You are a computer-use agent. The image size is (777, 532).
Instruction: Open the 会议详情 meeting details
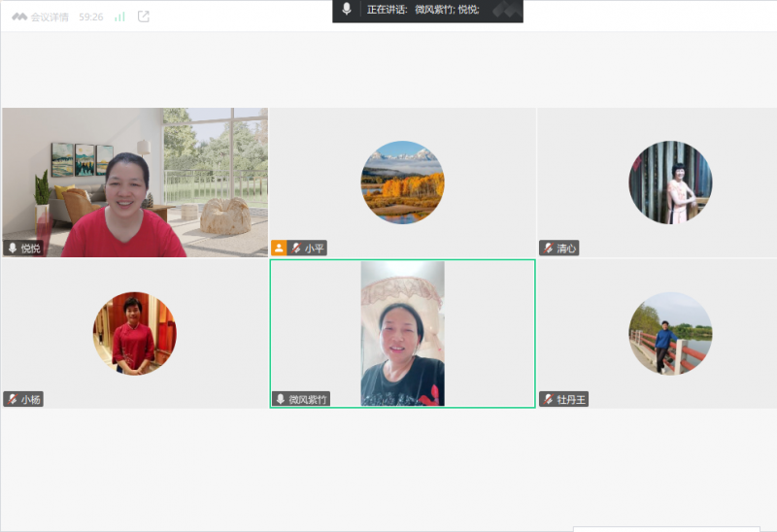coord(49,17)
